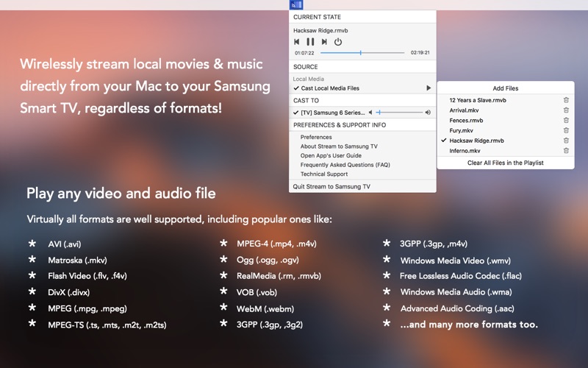Viewport: 588px width, 368px height.
Task: Quit Stream to Samsung TV
Action: (x=331, y=187)
